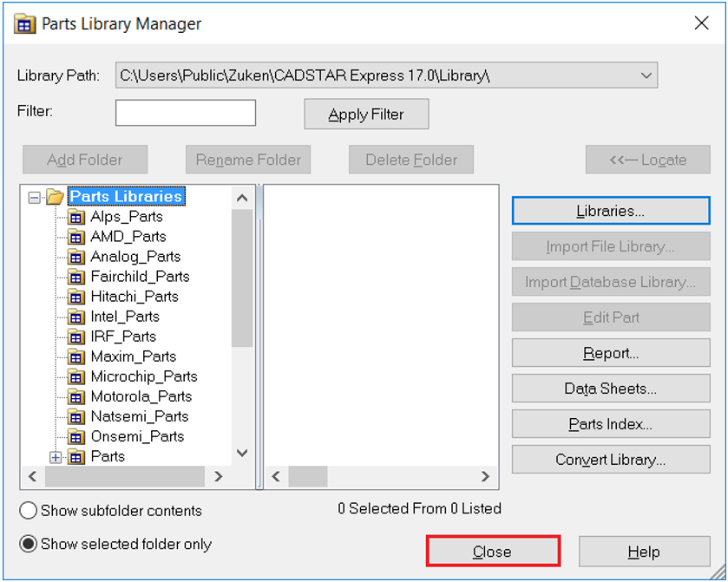
Task: Click the AMD_Parts library icon
Action: tap(76, 237)
